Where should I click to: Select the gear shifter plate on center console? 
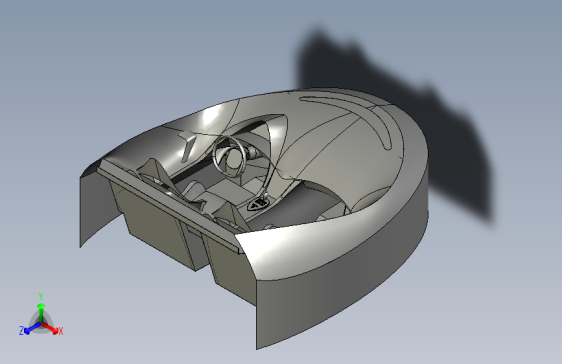[258, 205]
